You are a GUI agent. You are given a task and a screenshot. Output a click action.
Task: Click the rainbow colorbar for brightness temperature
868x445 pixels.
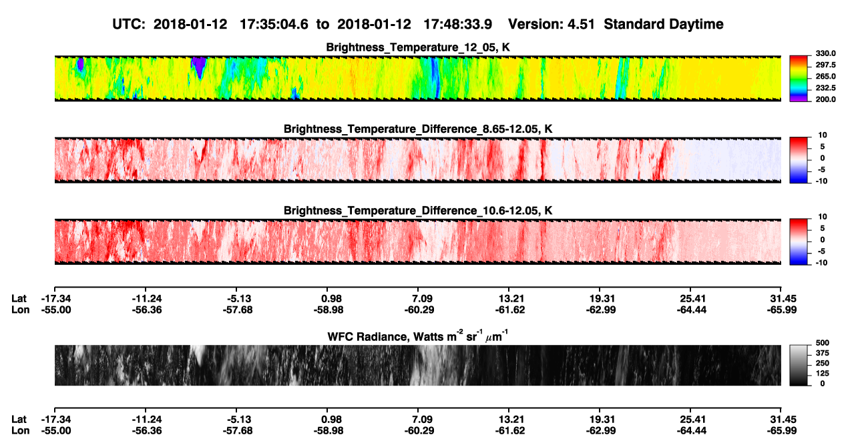[797, 78]
